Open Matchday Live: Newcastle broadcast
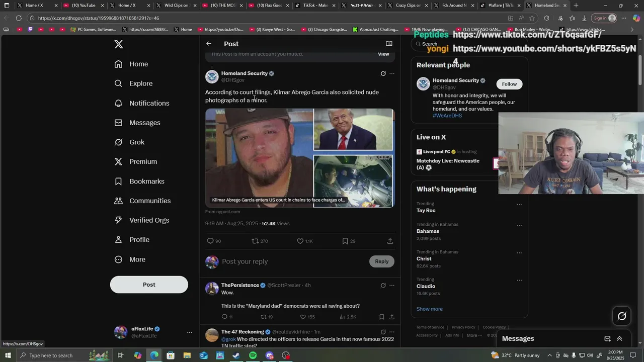The width and height of the screenshot is (644, 362). tap(448, 164)
